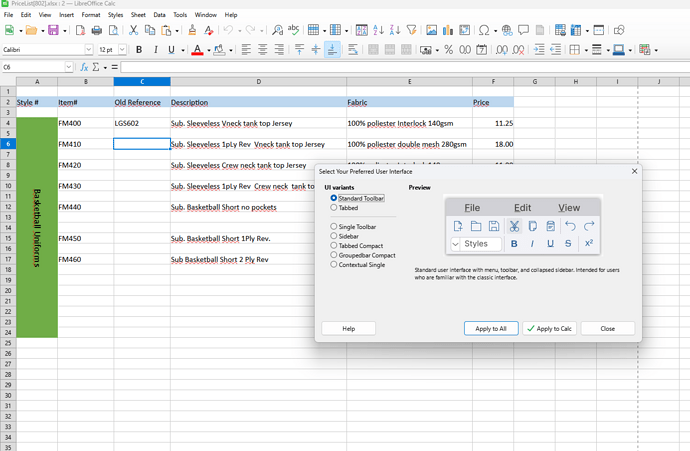Select Groupedbar Compact variant
The height and width of the screenshot is (451, 690).
pos(334,255)
